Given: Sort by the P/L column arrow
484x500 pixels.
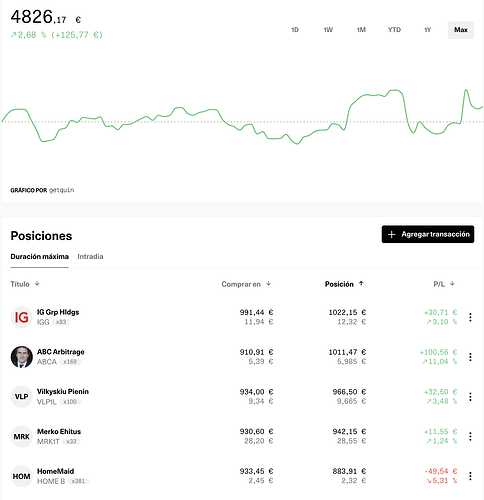Looking at the screenshot, I should tap(452, 284).
